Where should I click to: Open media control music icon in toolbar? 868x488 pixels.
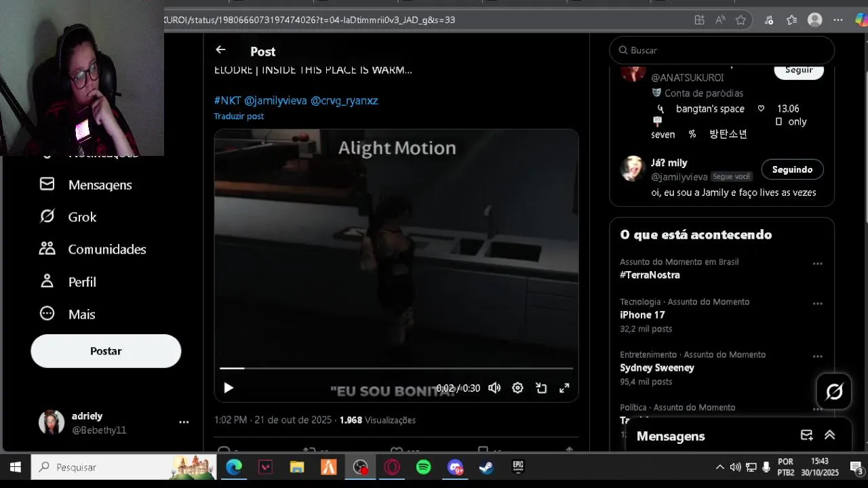click(769, 20)
